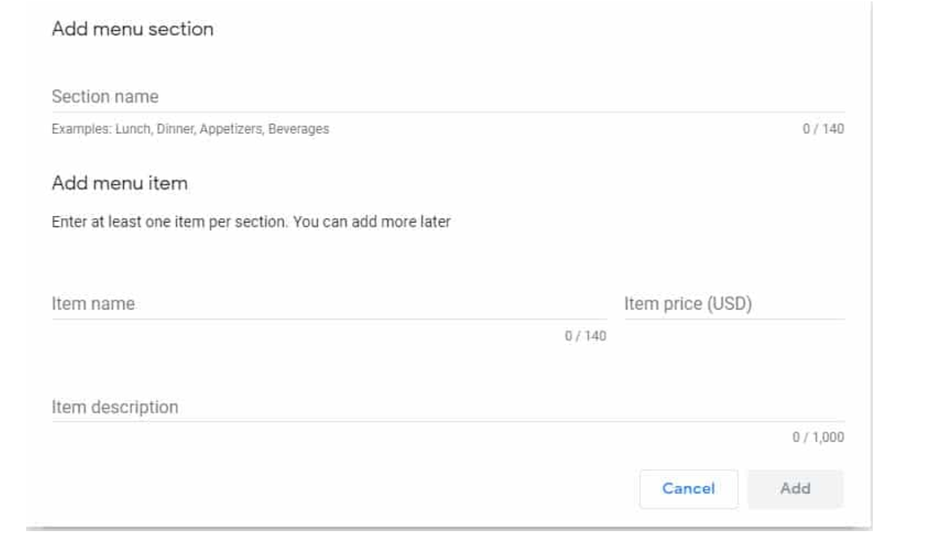Click the Add button

795,489
